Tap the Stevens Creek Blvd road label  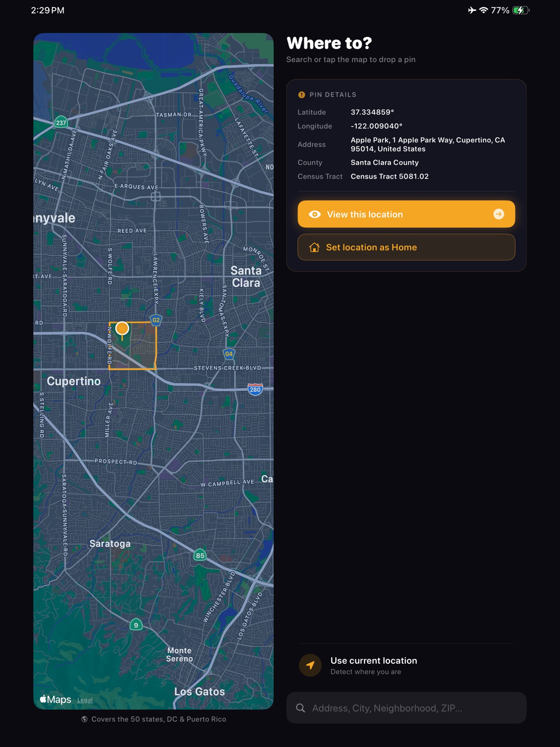point(227,368)
